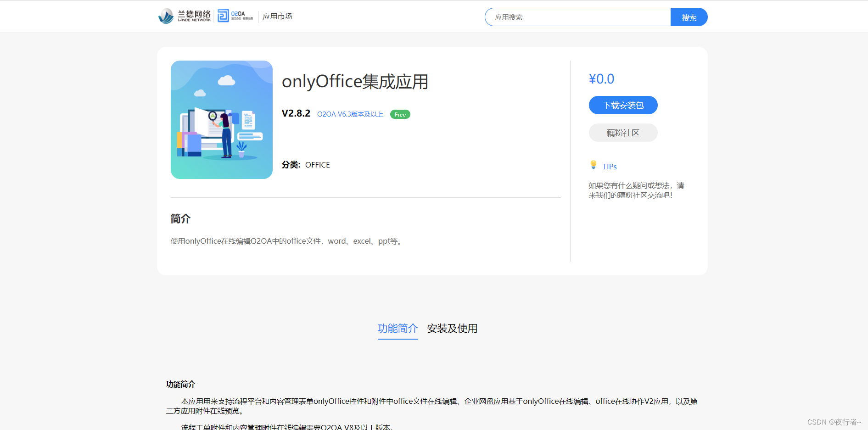Open the 藕粉社区 page

pos(622,133)
